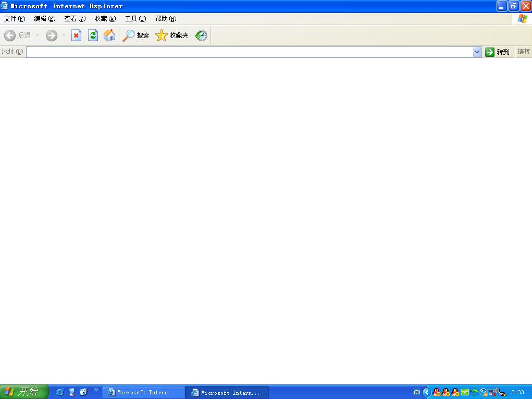Open the Search (搜索) magnifier tool
Screen dimensions: 532x399
[135, 35]
